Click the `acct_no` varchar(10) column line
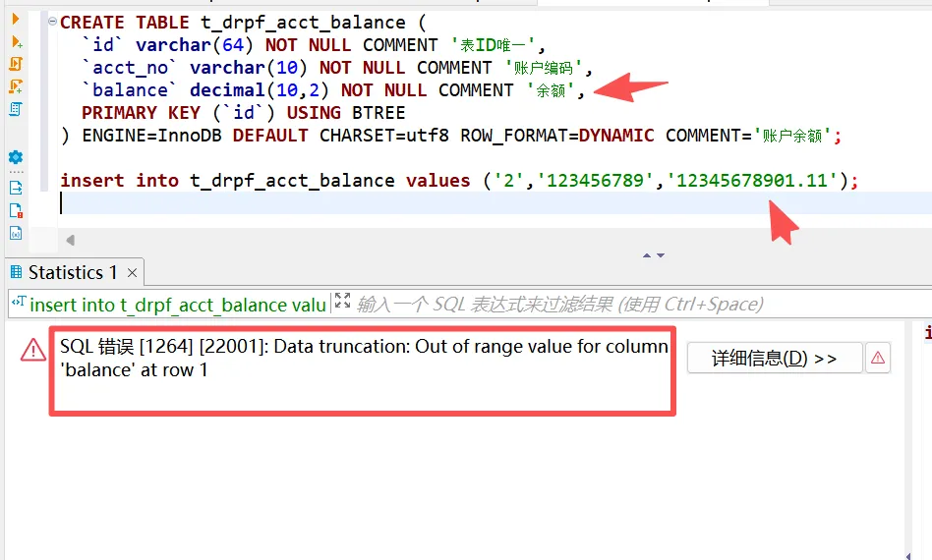Viewport: 932px width, 560px height. click(337, 67)
